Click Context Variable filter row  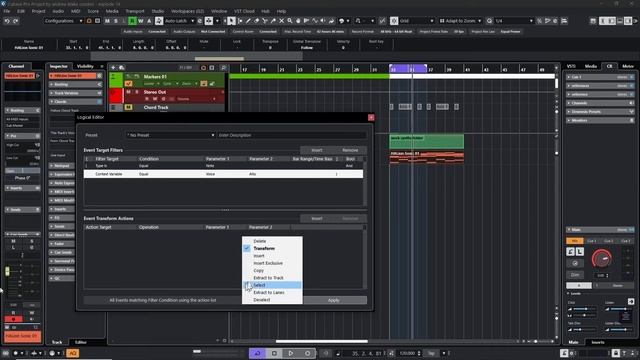(223, 174)
